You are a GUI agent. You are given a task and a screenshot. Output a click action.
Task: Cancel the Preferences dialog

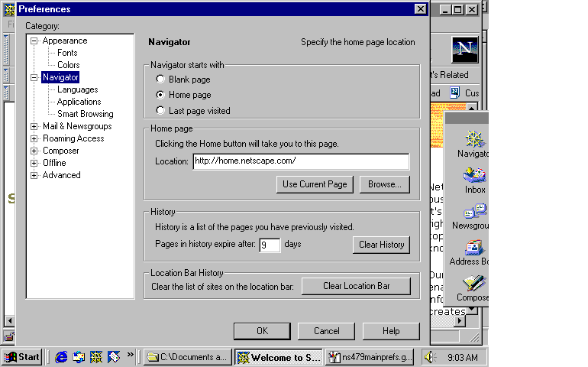(x=326, y=331)
